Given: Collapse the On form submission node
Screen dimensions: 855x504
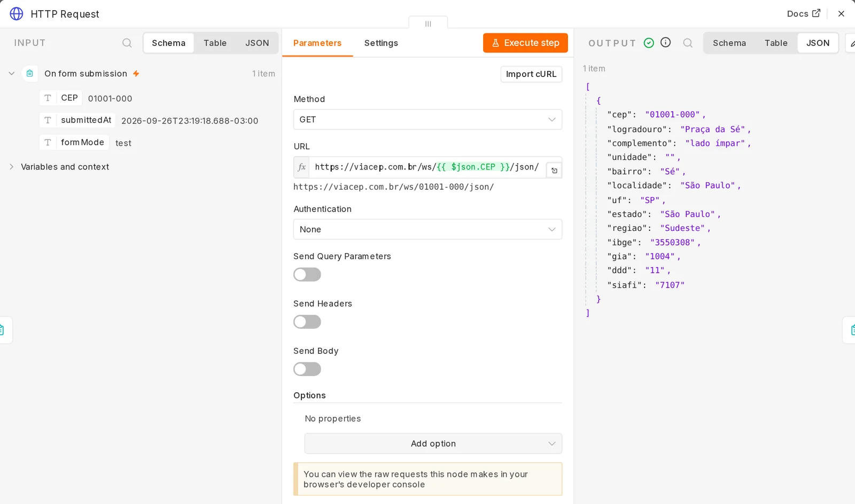Looking at the screenshot, I should [x=11, y=74].
